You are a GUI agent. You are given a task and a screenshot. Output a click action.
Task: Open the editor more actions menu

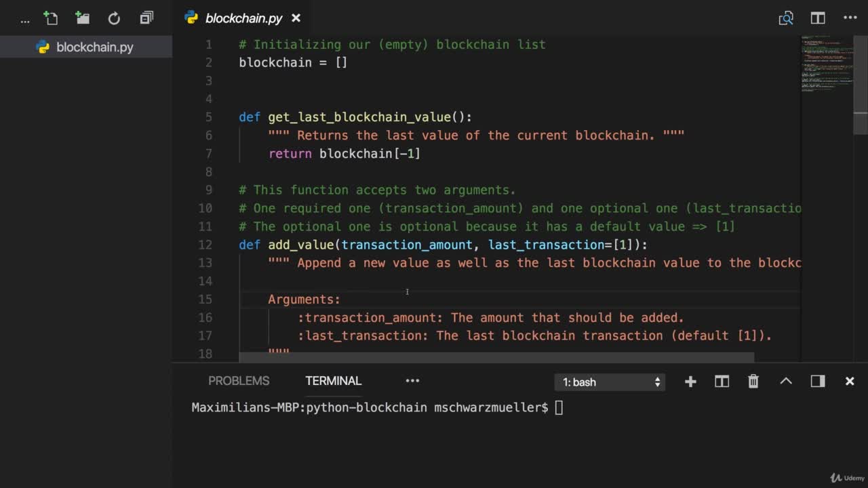[x=850, y=18]
